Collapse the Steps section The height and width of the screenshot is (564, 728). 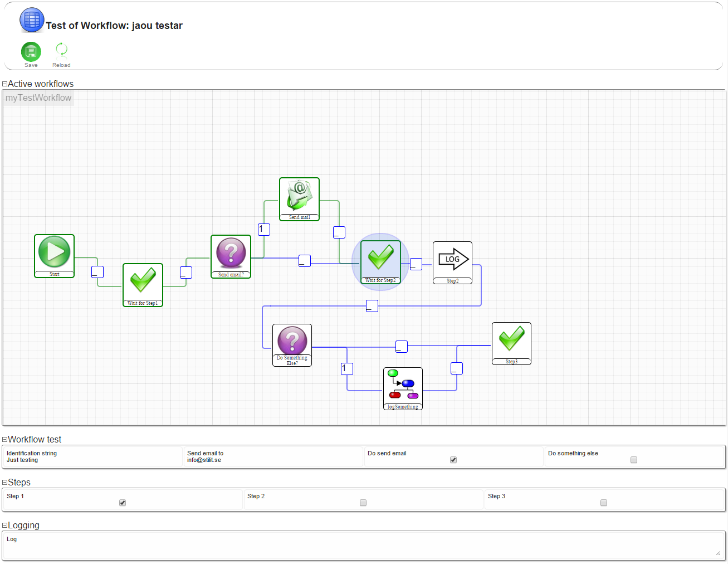4,483
